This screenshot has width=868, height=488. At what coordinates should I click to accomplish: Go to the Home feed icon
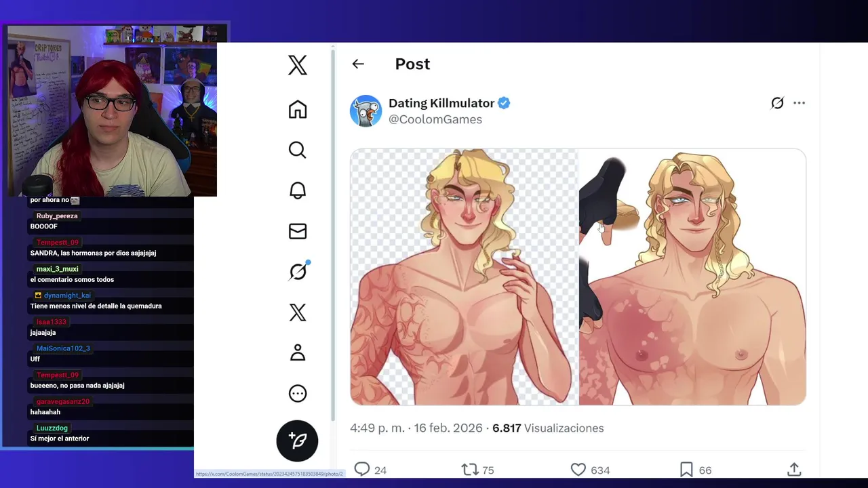[x=297, y=109]
